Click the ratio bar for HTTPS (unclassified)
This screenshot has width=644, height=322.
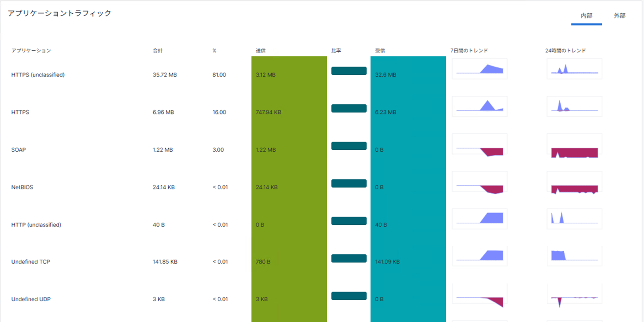[x=349, y=71]
